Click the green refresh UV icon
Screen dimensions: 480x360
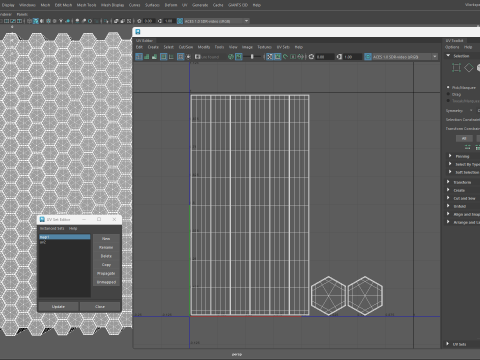[285, 57]
